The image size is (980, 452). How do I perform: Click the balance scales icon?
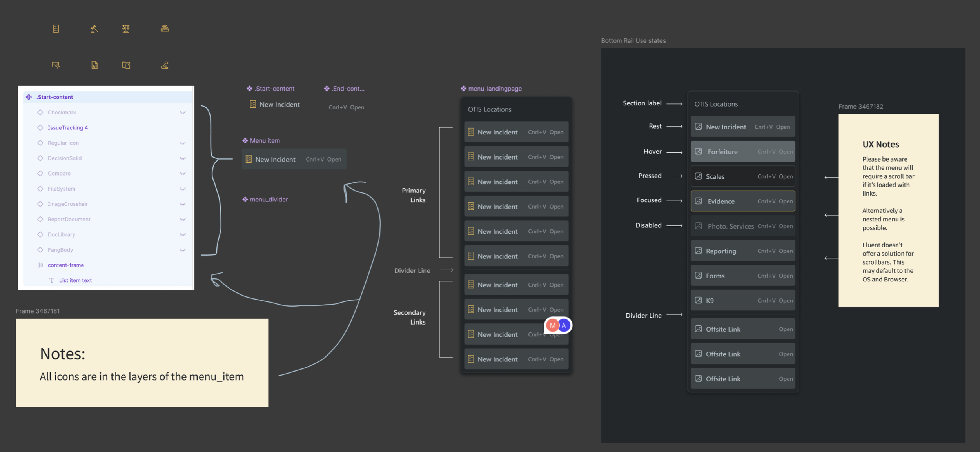coord(126,29)
